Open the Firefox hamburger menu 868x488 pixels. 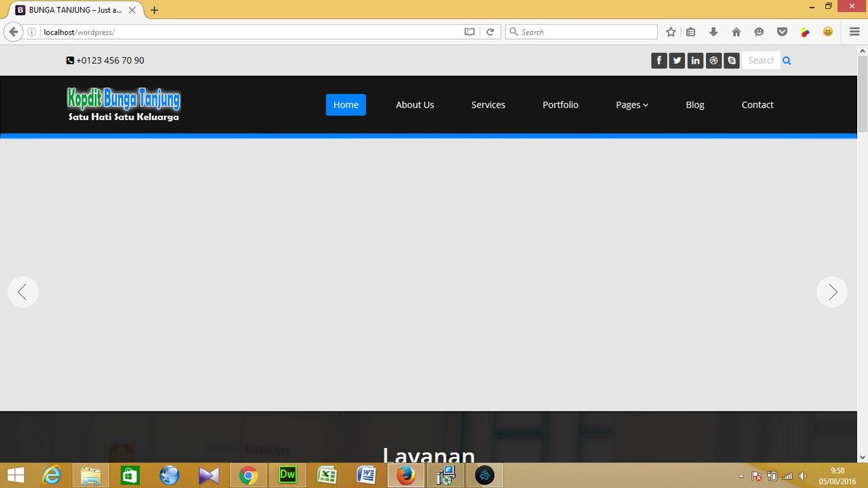854,32
